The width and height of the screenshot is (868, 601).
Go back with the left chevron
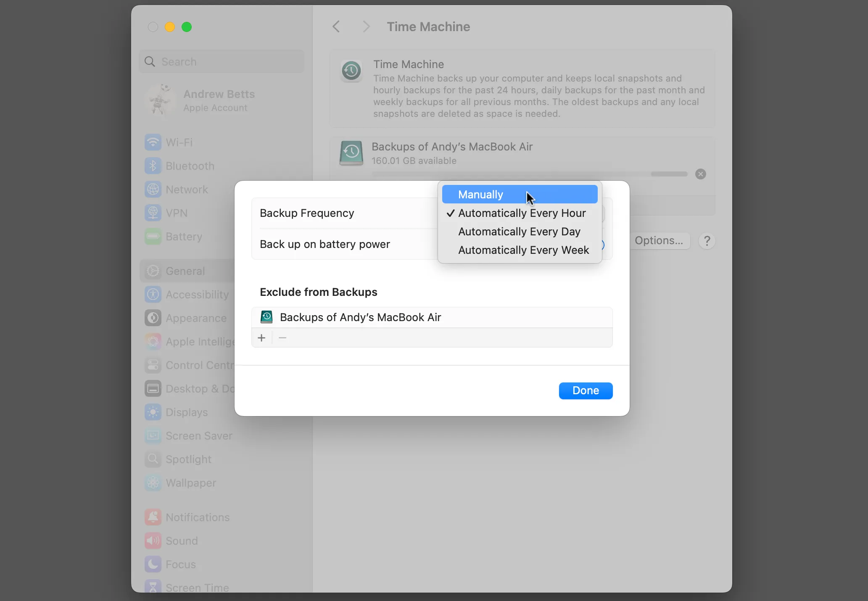coord(336,27)
